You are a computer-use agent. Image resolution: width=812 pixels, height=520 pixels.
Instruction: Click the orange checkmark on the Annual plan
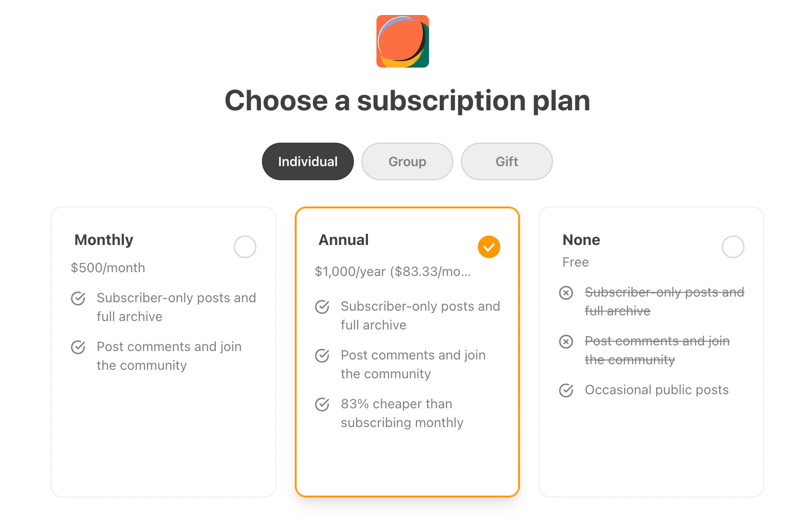click(x=490, y=246)
